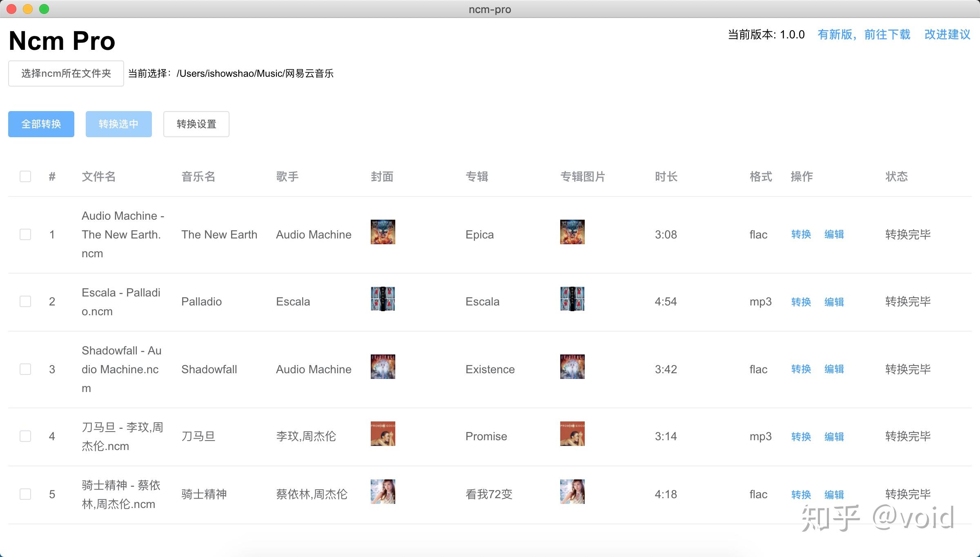Image resolution: width=980 pixels, height=557 pixels.
Task: Click 转换 for The New Earth
Action: click(x=800, y=234)
